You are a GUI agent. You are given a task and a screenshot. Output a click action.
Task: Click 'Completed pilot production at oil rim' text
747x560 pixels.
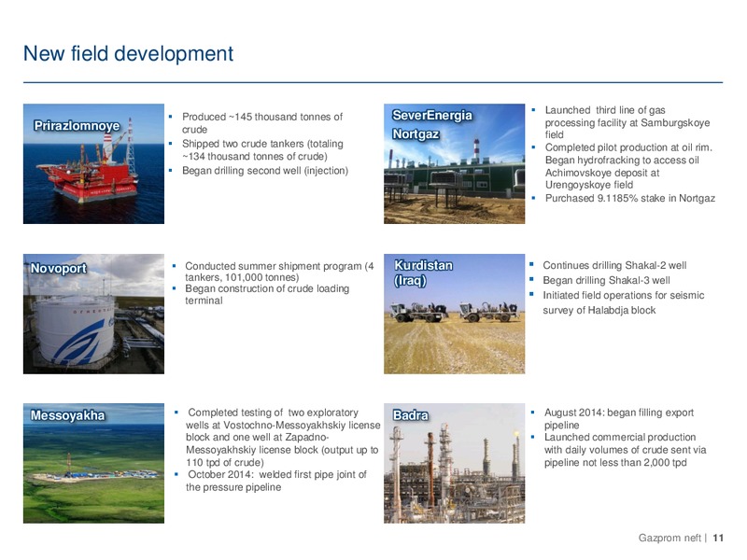tap(628, 147)
